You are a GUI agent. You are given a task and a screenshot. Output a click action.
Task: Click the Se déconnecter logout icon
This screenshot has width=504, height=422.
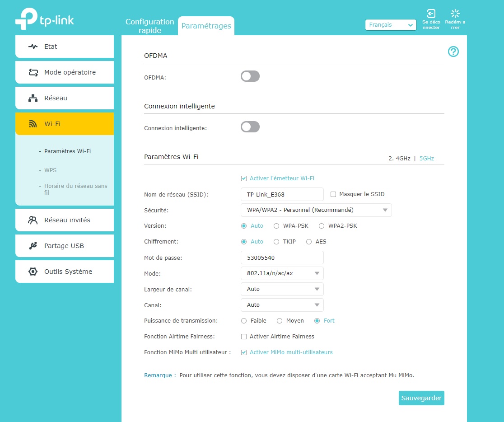431,14
